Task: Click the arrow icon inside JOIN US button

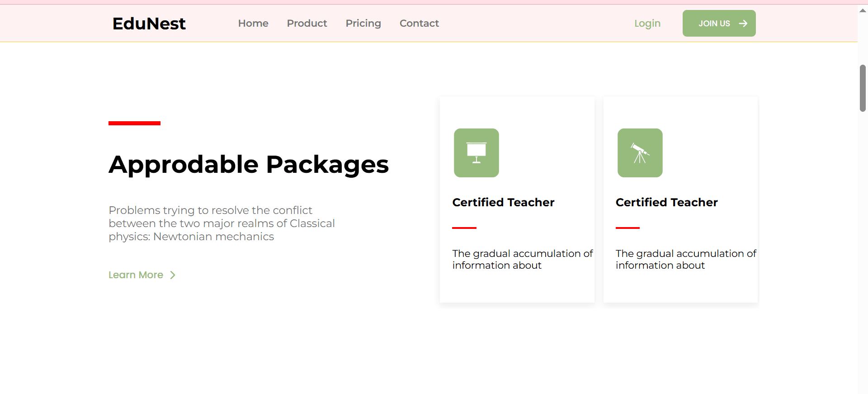Action: click(x=743, y=24)
